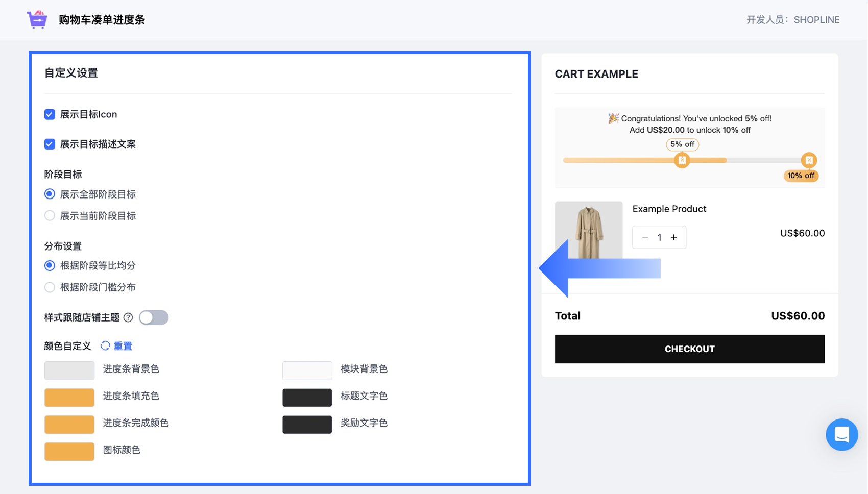
Task: Increase product quantity with plus button
Action: point(674,237)
